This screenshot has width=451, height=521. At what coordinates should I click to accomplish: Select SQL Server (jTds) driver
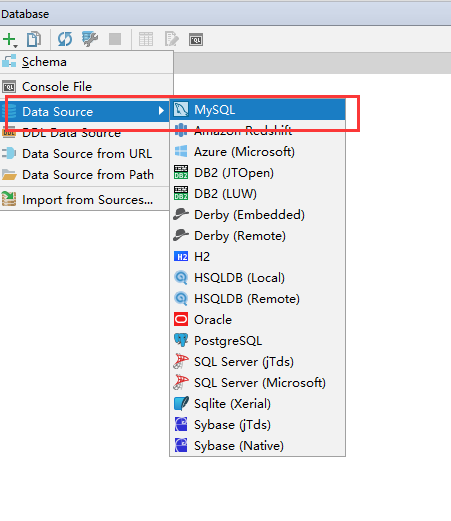tap(257, 362)
